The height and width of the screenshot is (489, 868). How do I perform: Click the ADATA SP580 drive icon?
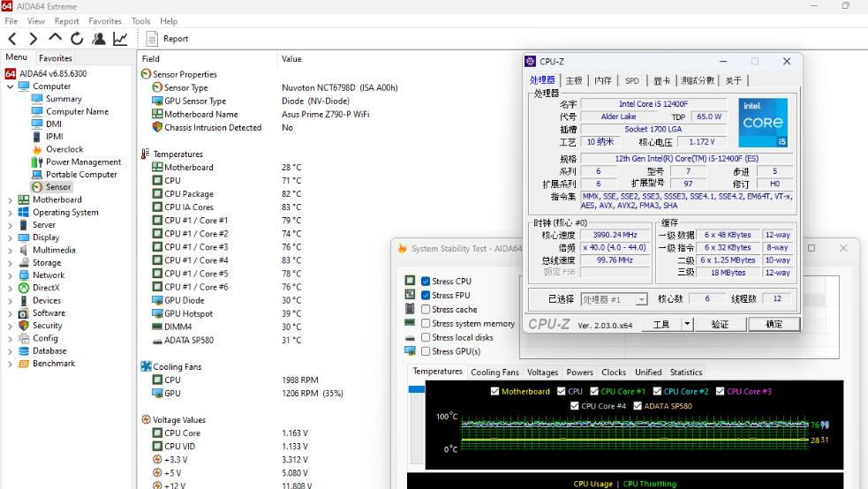157,341
